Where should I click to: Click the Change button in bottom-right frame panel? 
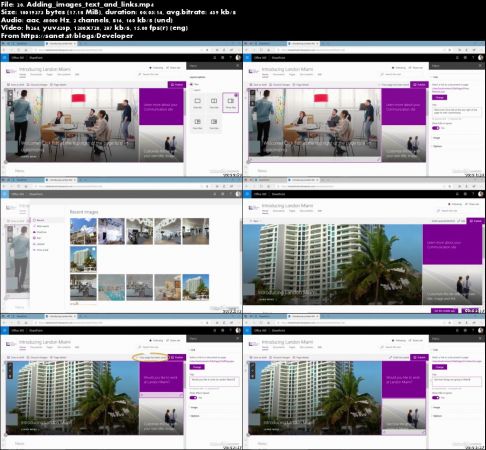pyautogui.click(x=439, y=367)
